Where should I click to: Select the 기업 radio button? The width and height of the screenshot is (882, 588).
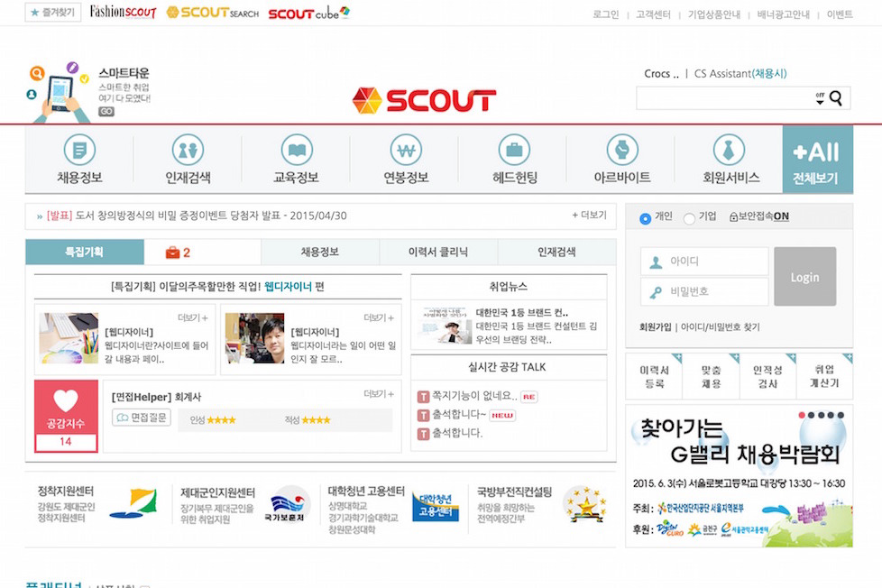click(x=689, y=218)
